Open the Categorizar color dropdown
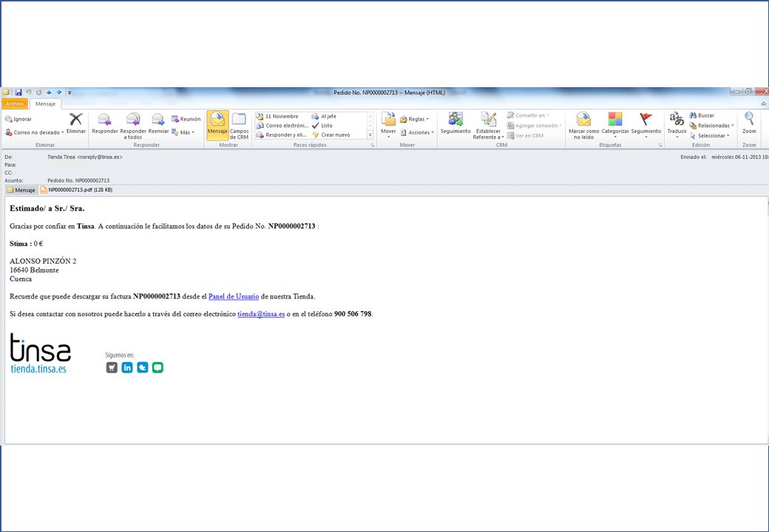The image size is (769, 532). [615, 126]
